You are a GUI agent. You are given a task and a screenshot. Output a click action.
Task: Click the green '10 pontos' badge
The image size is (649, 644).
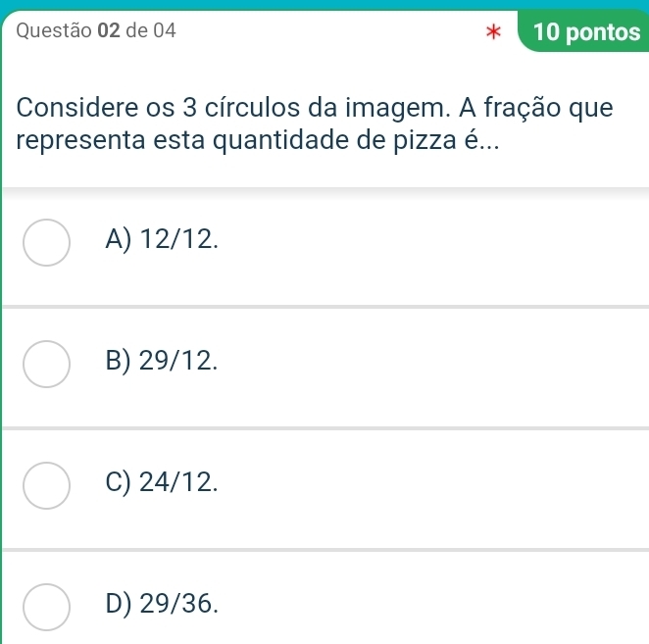[x=582, y=31]
